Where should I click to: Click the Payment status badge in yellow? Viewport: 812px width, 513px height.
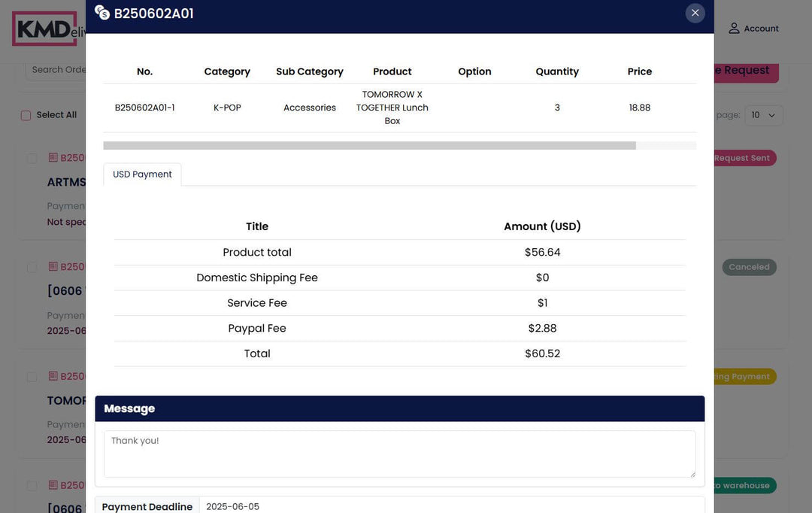745,377
